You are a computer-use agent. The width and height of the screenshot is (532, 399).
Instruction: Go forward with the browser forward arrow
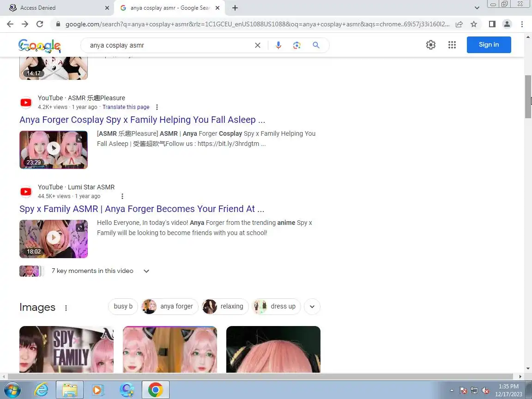tap(25, 24)
